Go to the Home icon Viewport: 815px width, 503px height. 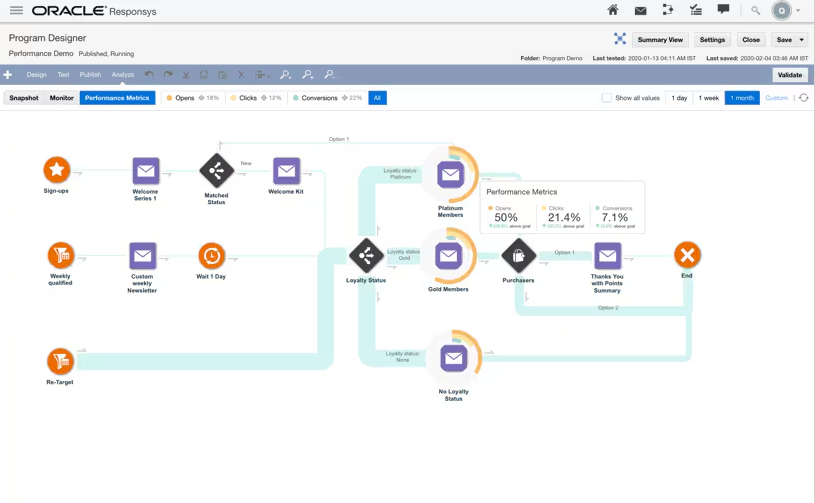(x=613, y=10)
